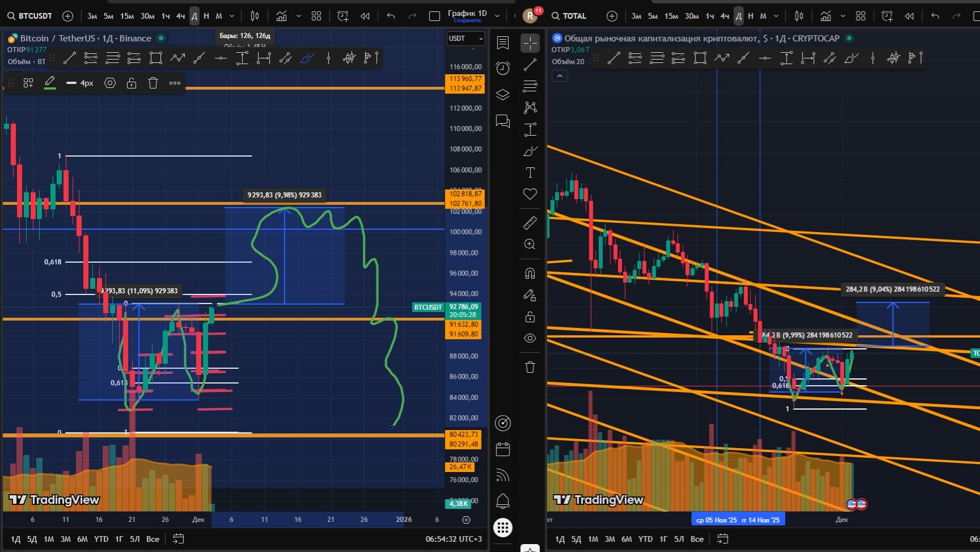Toggle lock on selected drawing
Viewport: 980px width, 552px height.
(132, 83)
